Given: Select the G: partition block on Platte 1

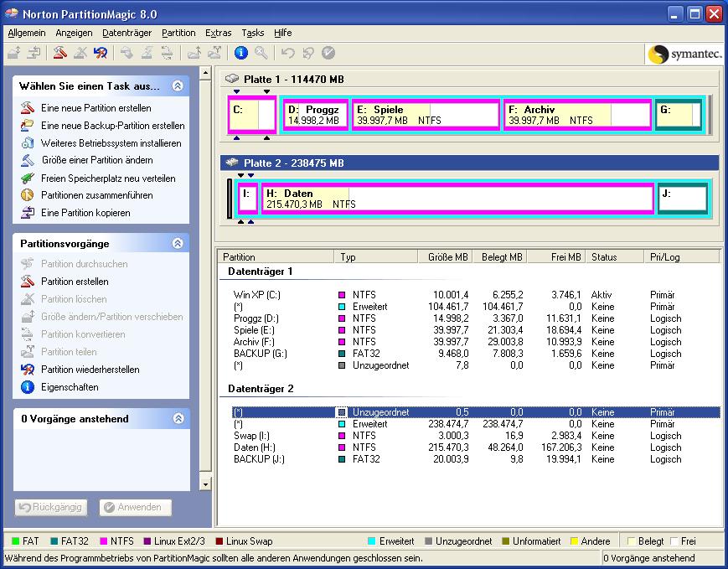Looking at the screenshot, I should 679,115.
